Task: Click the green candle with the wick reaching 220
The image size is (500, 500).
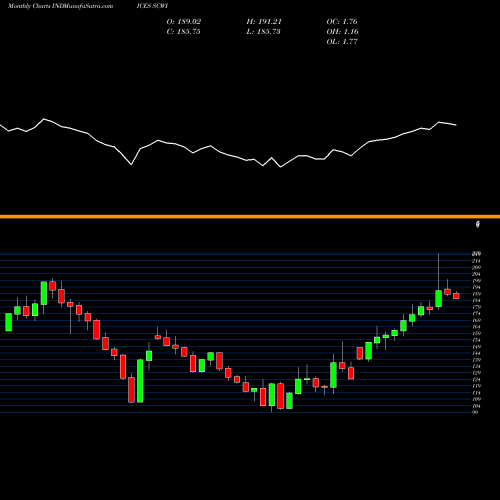Action: [x=439, y=298]
